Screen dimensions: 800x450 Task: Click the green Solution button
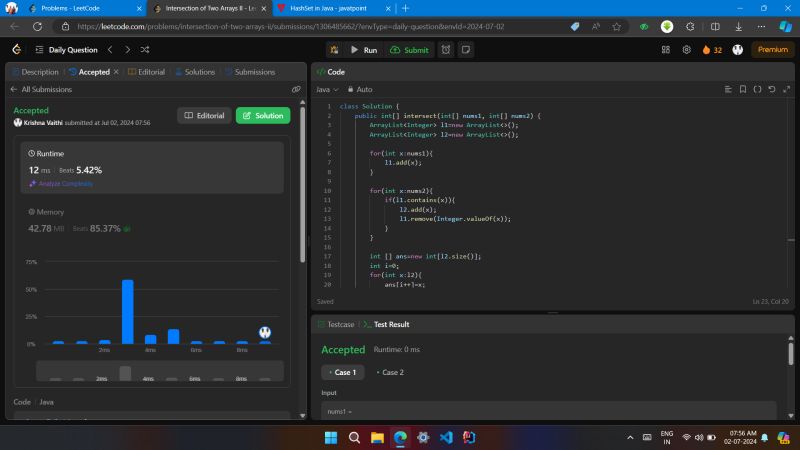[x=263, y=115]
